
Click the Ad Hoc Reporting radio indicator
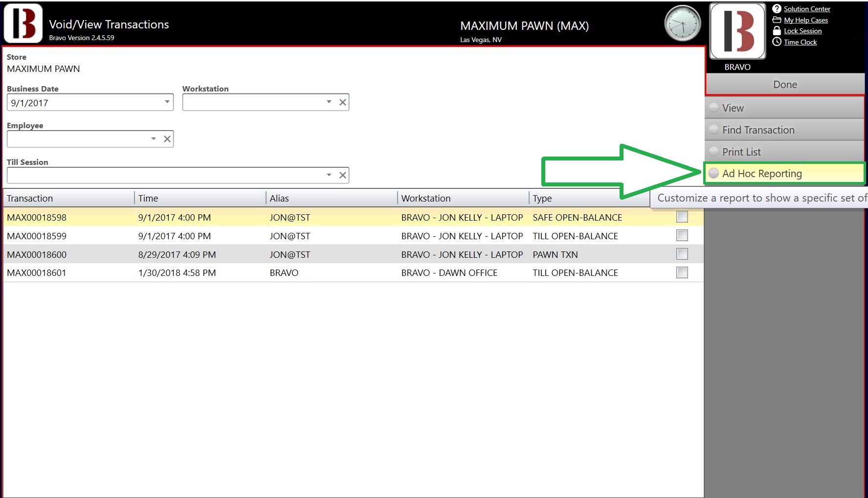714,173
